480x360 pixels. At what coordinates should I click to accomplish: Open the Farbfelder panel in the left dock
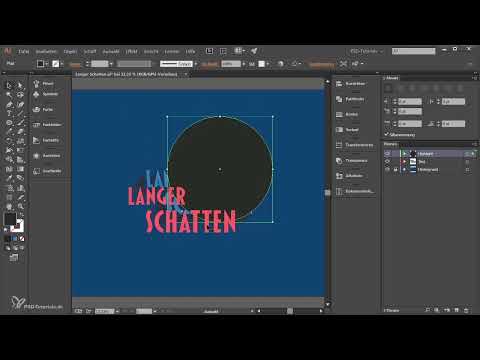click(47, 125)
